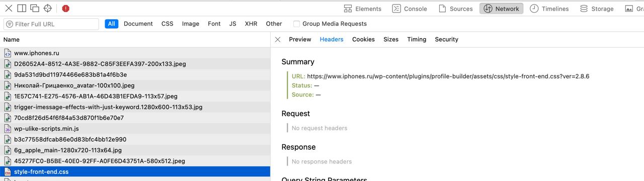
Task: Open the Timing detail tab
Action: [x=417, y=39]
